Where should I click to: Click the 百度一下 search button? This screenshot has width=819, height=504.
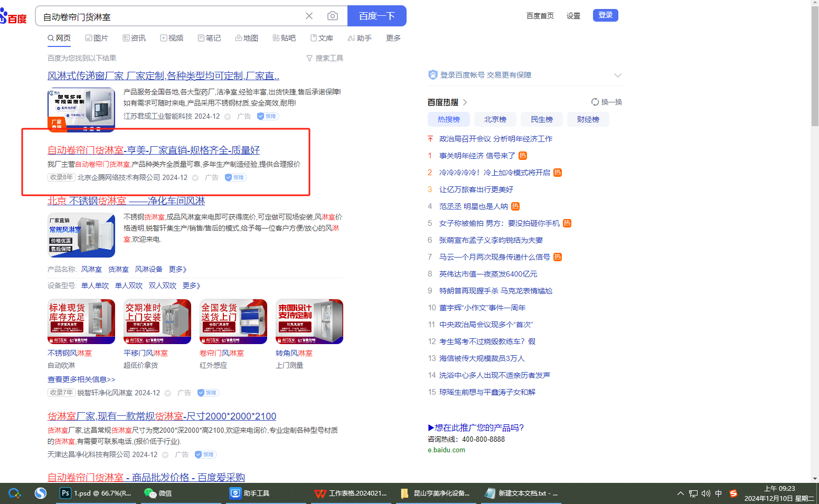[376, 16]
